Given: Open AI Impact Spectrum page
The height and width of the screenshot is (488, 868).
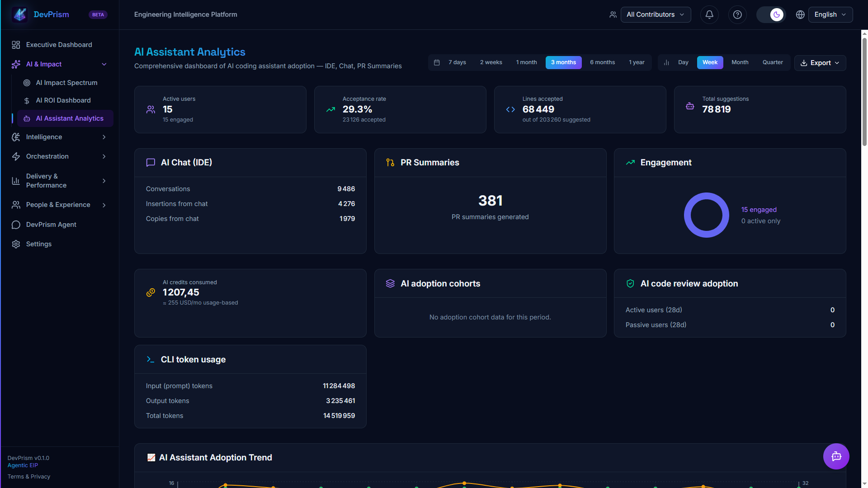Looking at the screenshot, I should tap(65, 83).
